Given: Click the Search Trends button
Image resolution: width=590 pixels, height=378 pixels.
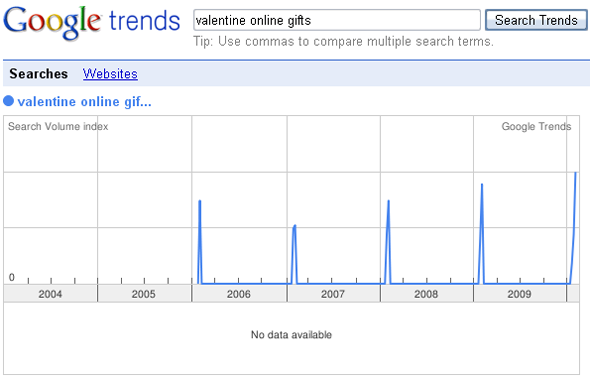Looking at the screenshot, I should [536, 20].
